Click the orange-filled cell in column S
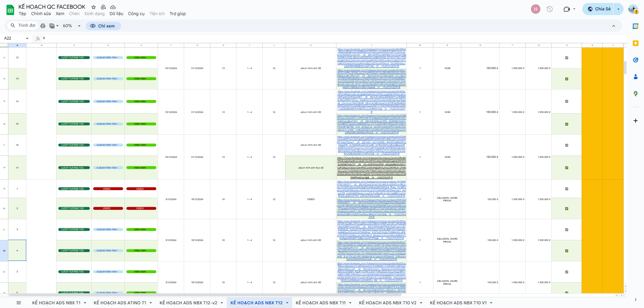The height and width of the screenshot is (308, 644). click(592, 168)
